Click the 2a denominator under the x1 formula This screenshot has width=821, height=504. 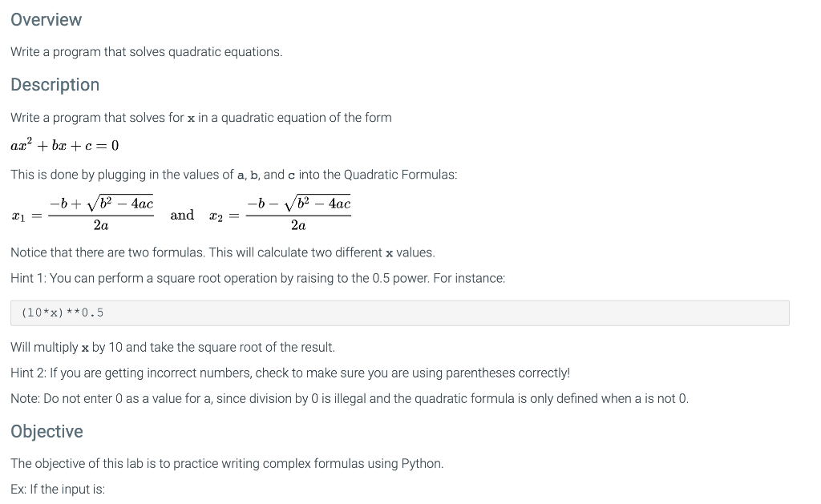point(101,226)
